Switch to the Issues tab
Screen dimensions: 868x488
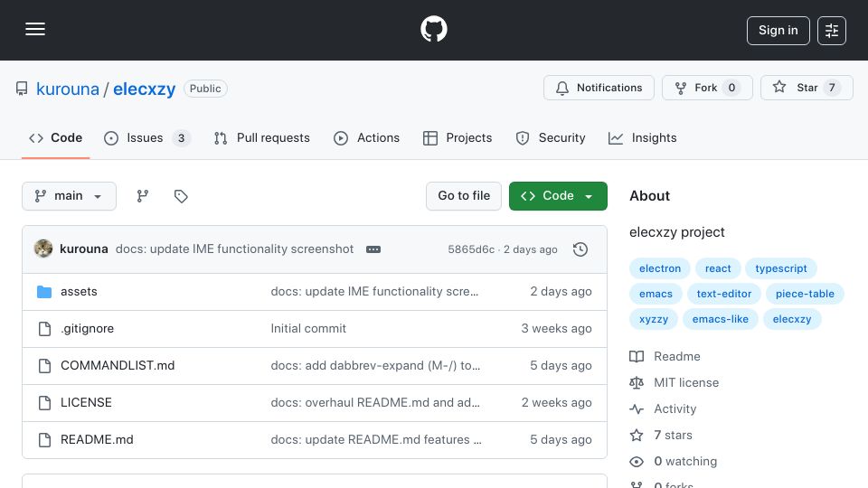146,137
